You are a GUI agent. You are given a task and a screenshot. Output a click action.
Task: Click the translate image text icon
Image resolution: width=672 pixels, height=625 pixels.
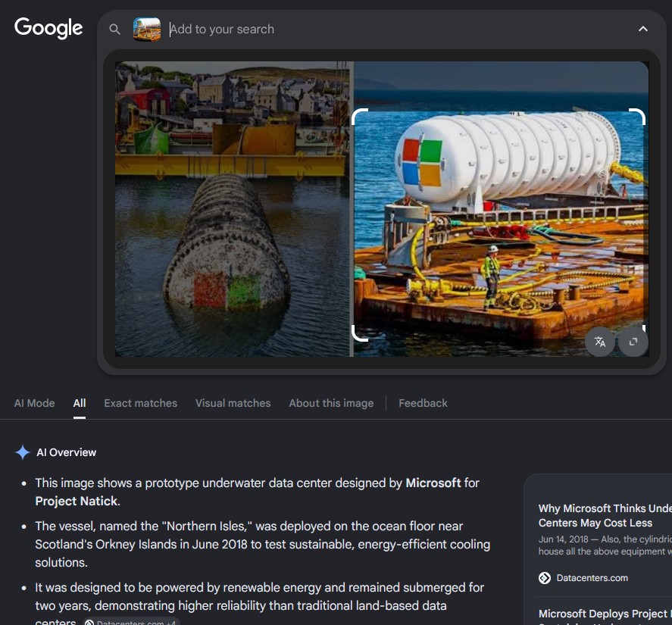point(600,342)
